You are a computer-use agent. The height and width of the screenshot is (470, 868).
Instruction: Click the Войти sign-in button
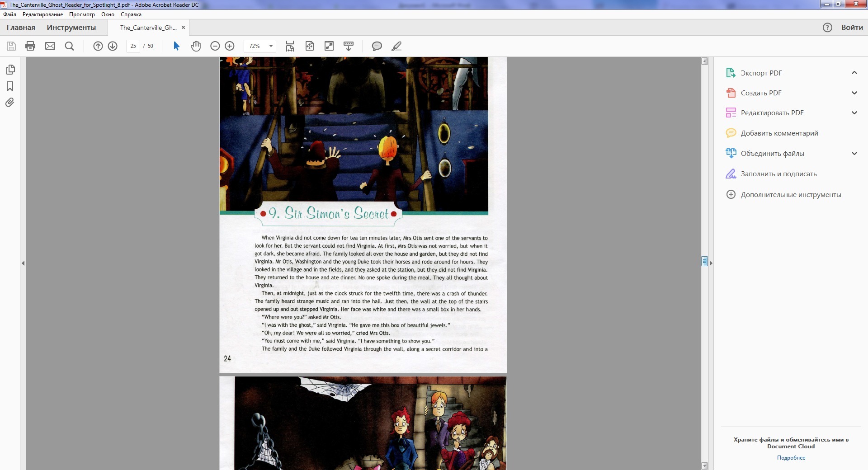coord(852,28)
